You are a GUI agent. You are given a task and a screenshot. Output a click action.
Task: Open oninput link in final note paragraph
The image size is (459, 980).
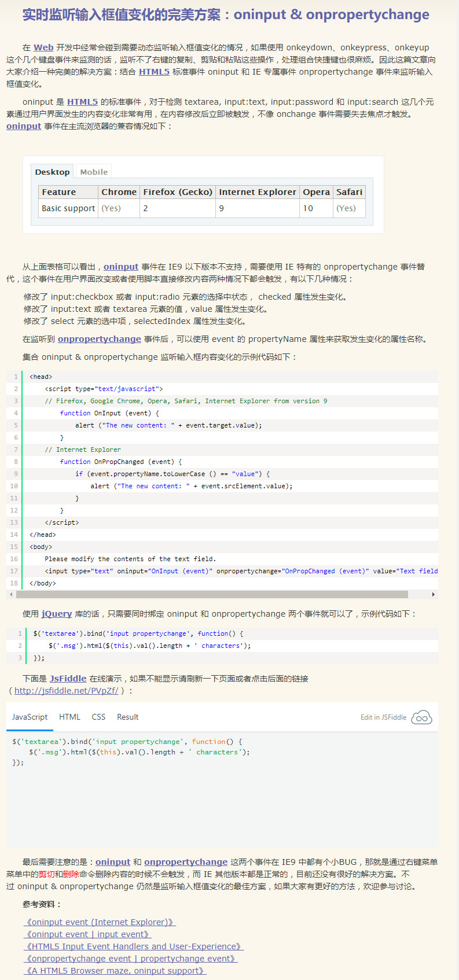(113, 862)
